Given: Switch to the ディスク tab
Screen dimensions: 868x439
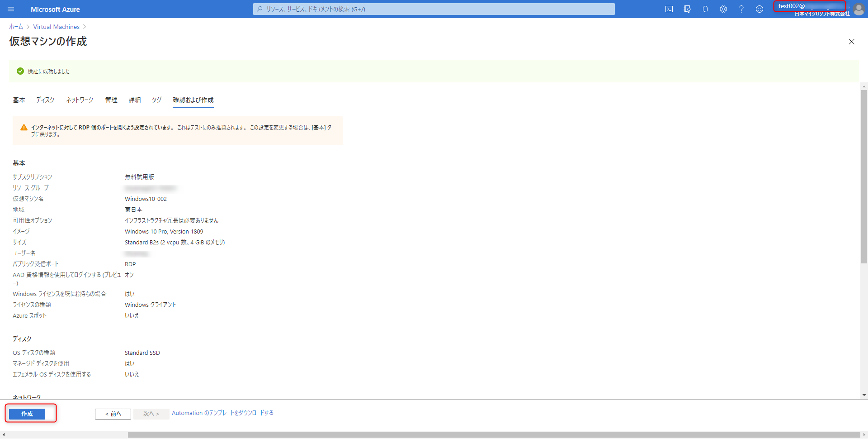Looking at the screenshot, I should pyautogui.click(x=45, y=100).
